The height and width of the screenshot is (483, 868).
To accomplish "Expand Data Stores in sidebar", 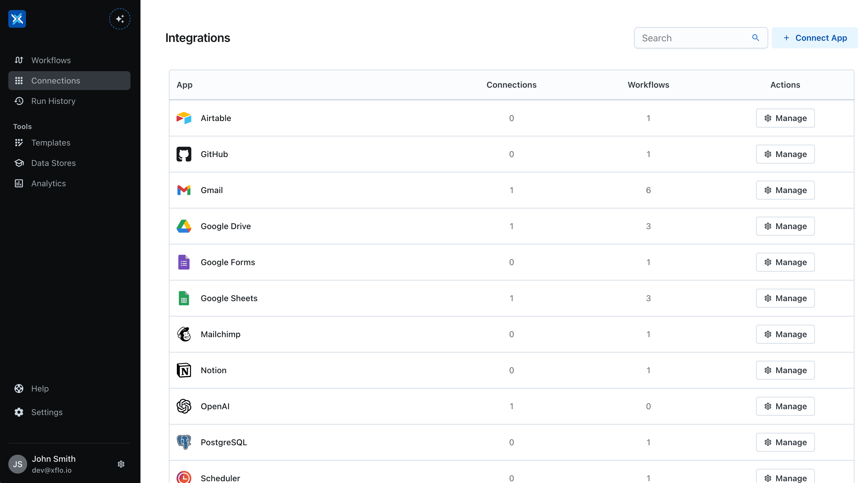I will pyautogui.click(x=53, y=162).
